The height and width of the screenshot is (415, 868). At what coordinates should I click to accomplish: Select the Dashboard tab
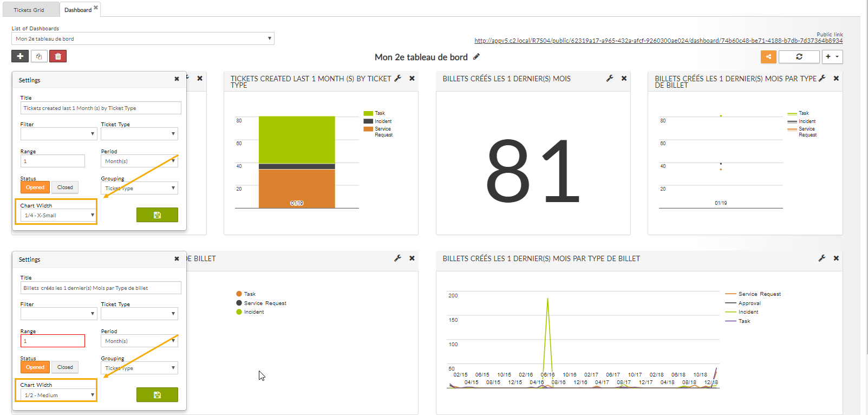click(78, 10)
